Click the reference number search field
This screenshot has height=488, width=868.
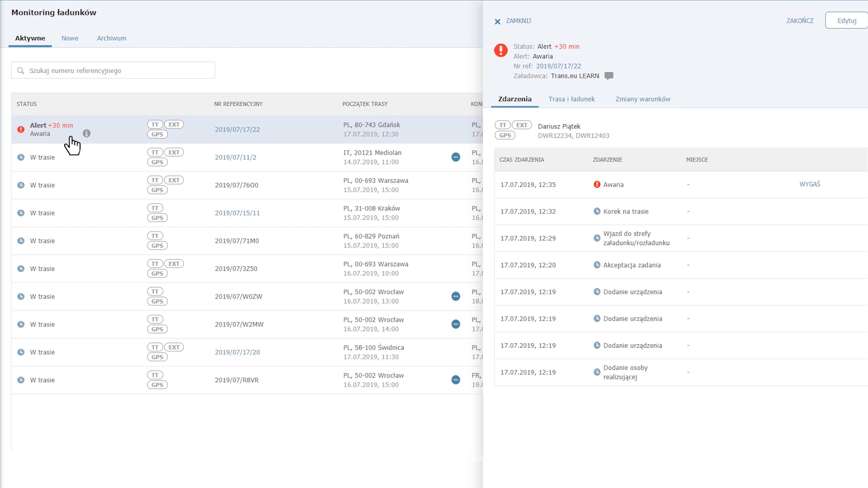point(113,71)
